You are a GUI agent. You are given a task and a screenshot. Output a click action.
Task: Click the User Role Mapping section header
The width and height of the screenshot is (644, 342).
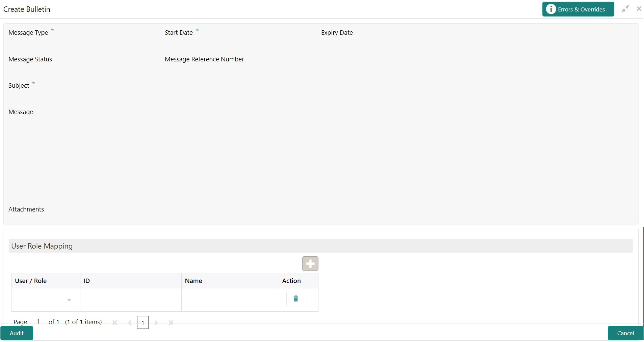321,246
